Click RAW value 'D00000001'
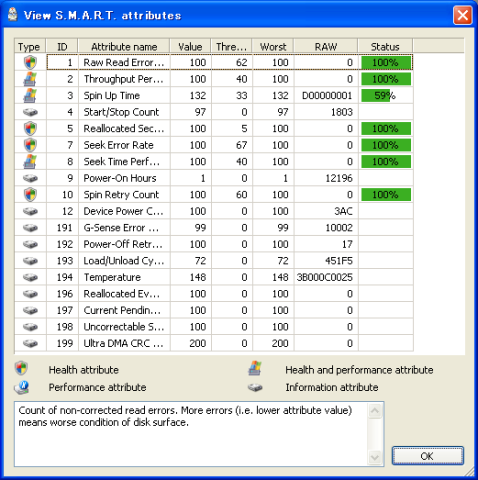This screenshot has width=478, height=480. [327, 96]
